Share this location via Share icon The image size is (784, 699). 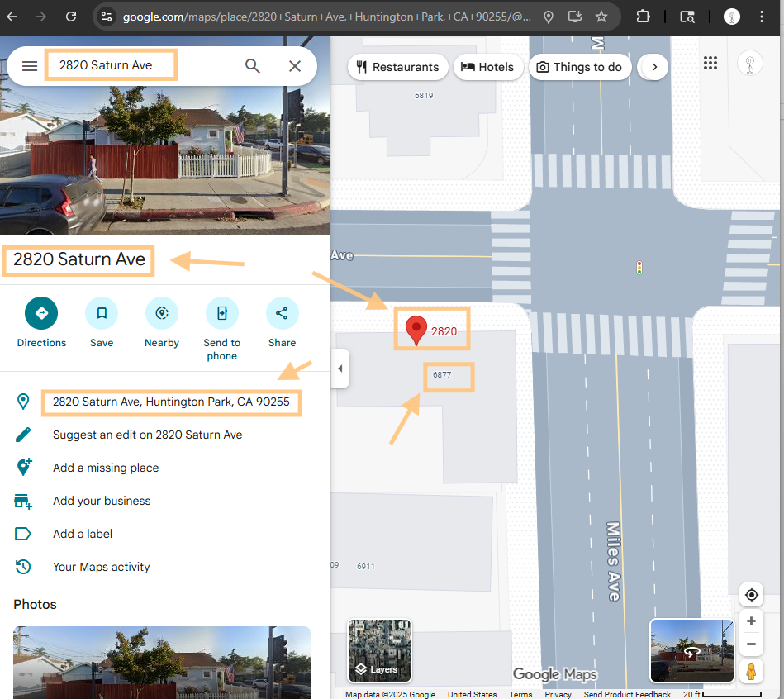282,313
